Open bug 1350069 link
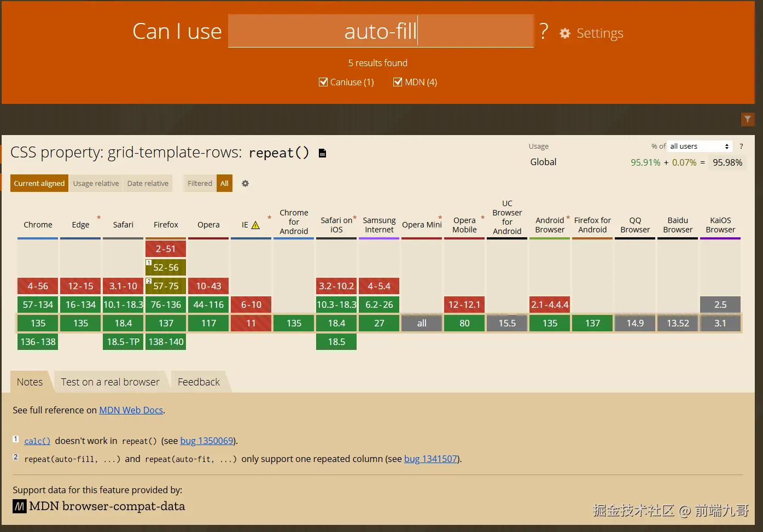763x532 pixels. 207,441
